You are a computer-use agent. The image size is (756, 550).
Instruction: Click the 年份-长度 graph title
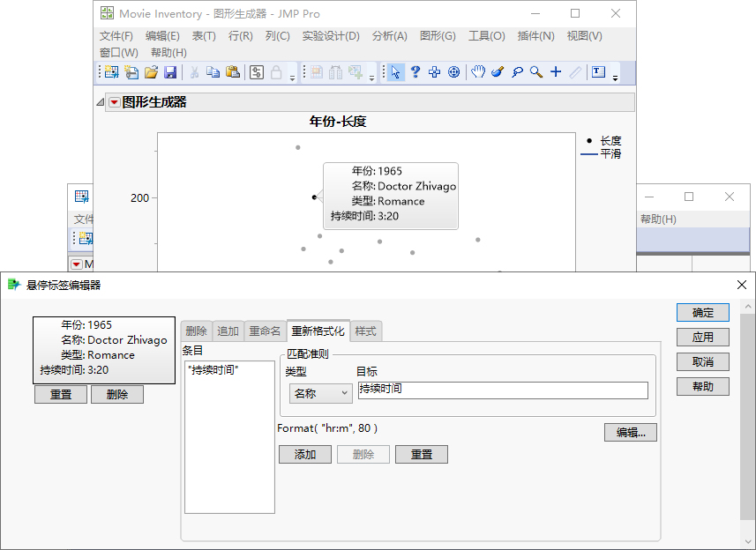[x=338, y=122]
